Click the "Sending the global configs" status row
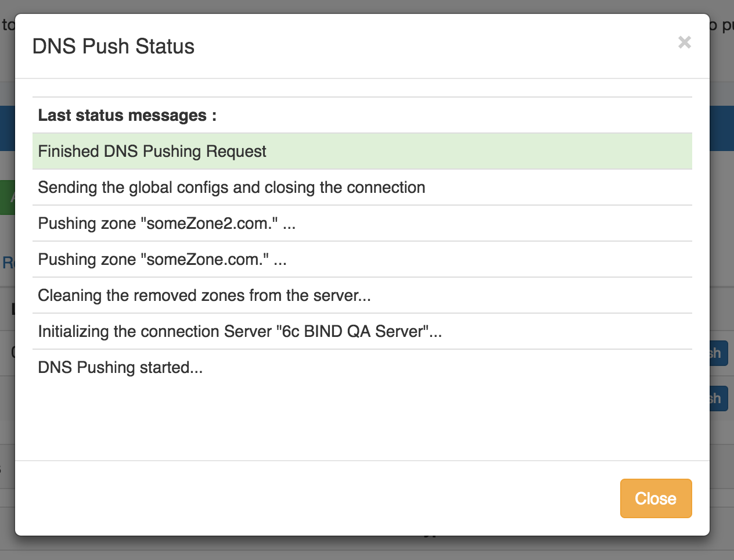The width and height of the screenshot is (734, 560). tap(231, 187)
